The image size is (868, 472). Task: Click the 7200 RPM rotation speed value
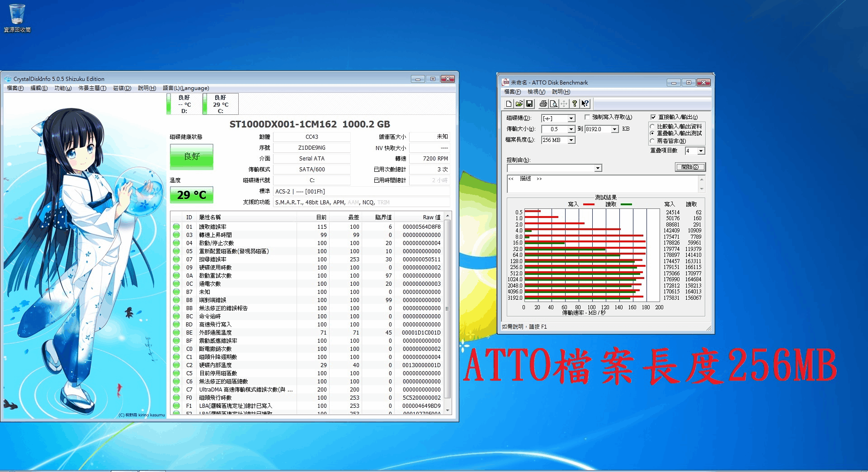pyautogui.click(x=429, y=159)
